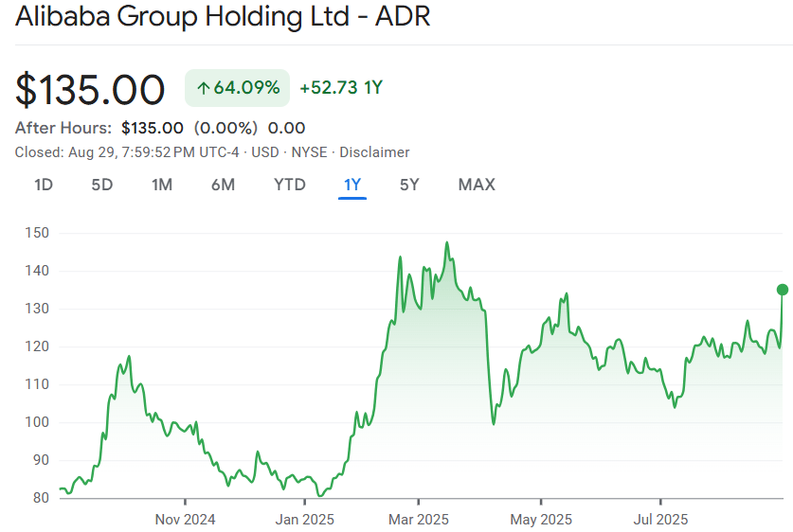Click the Nov 2024 axis label

pos(185,520)
